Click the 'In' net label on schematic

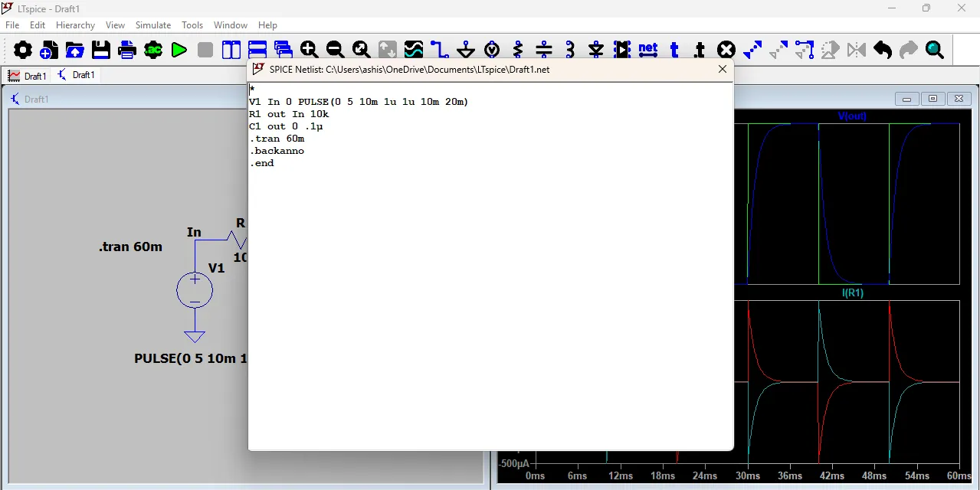(194, 232)
